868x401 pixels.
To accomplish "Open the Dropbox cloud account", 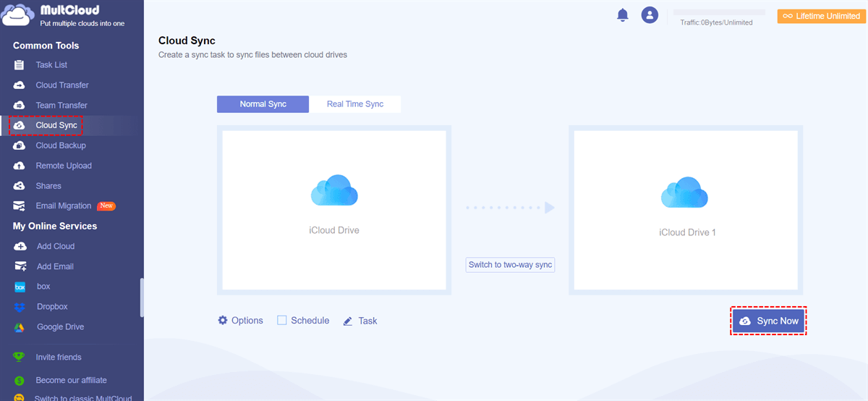I will coord(52,307).
